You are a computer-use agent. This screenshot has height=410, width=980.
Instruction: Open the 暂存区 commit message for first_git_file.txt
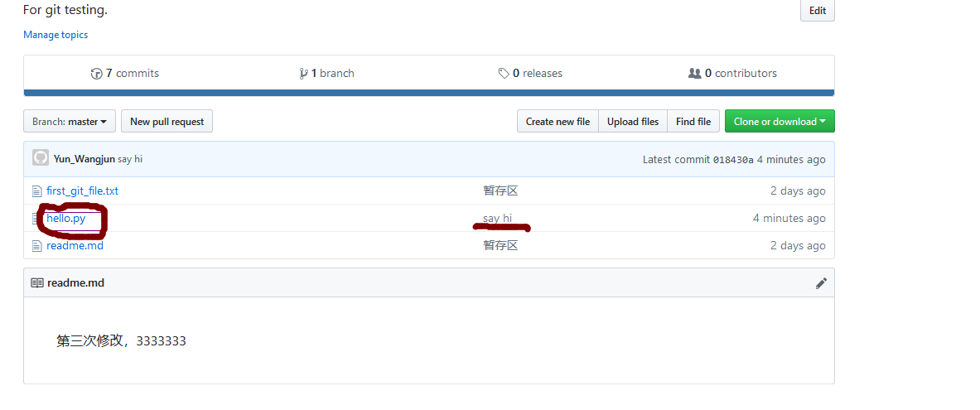tap(500, 191)
